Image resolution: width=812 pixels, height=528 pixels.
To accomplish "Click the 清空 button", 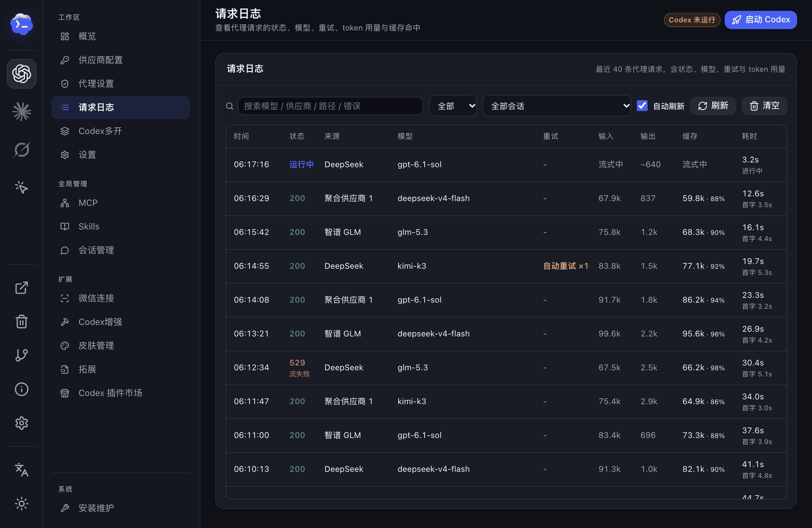I will click(x=764, y=106).
